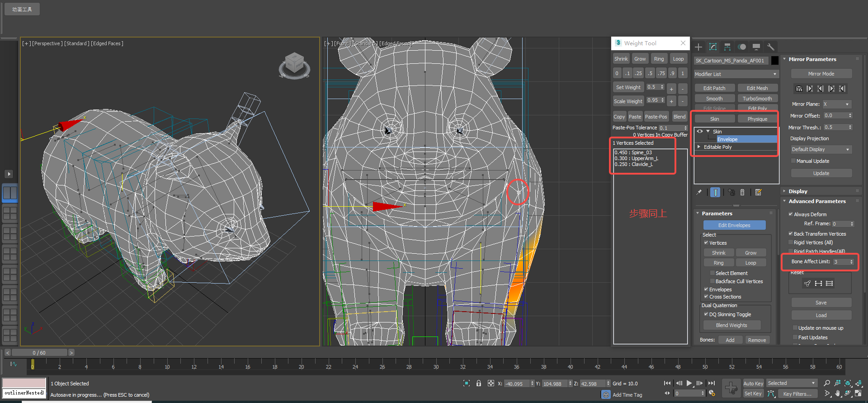Open Default Display projection dropdown
This screenshot has height=403, width=868.
pos(821,149)
